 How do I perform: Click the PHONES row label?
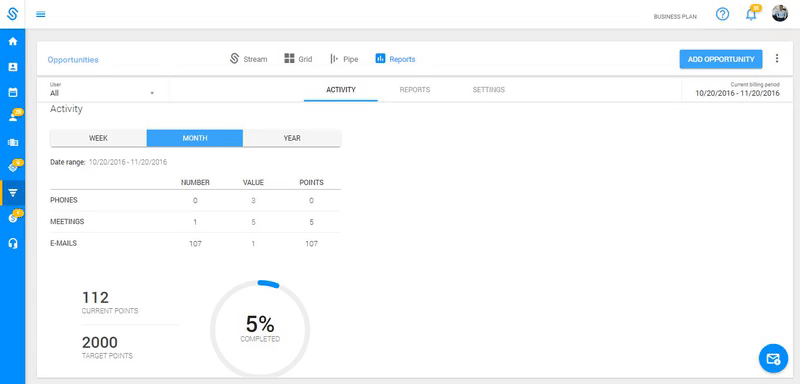(64, 200)
